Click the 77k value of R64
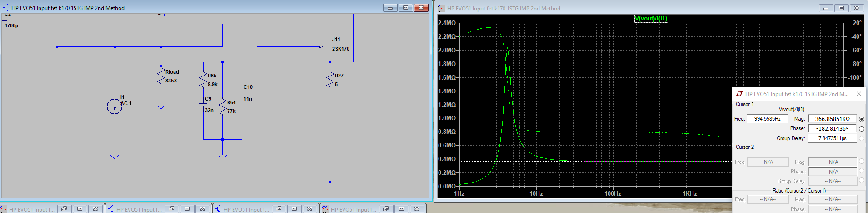This screenshot has width=868, height=213. click(x=231, y=111)
